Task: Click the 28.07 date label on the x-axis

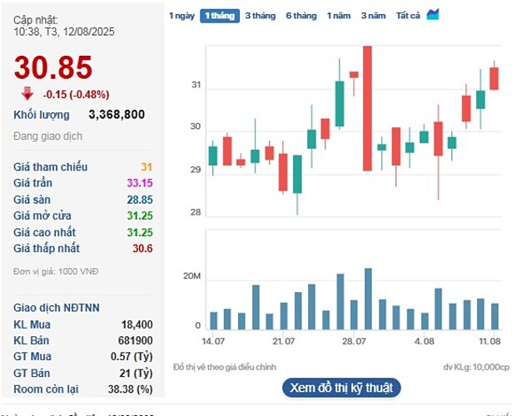Action: [354, 342]
